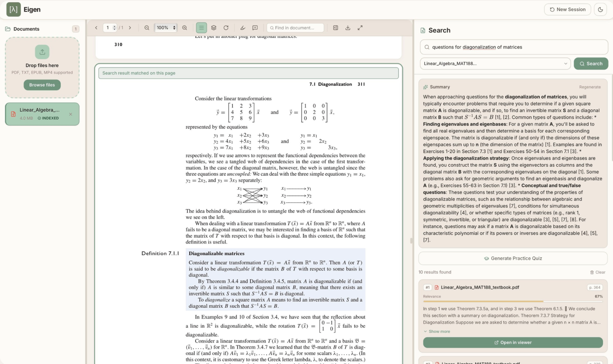Select the Linear_Algebra indexed file in Documents
The width and height of the screenshot is (613, 364).
point(42,114)
